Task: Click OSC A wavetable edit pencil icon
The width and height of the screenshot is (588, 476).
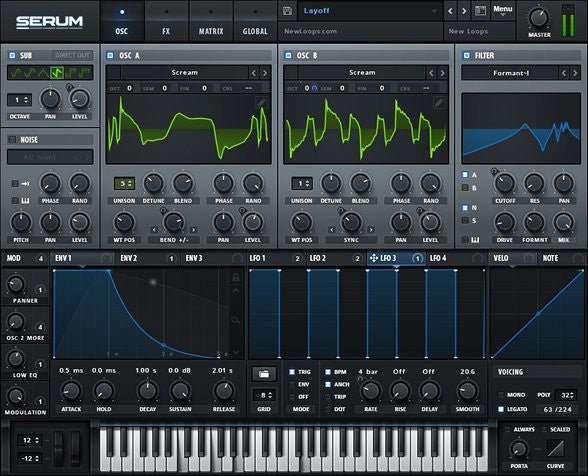Action: click(261, 102)
